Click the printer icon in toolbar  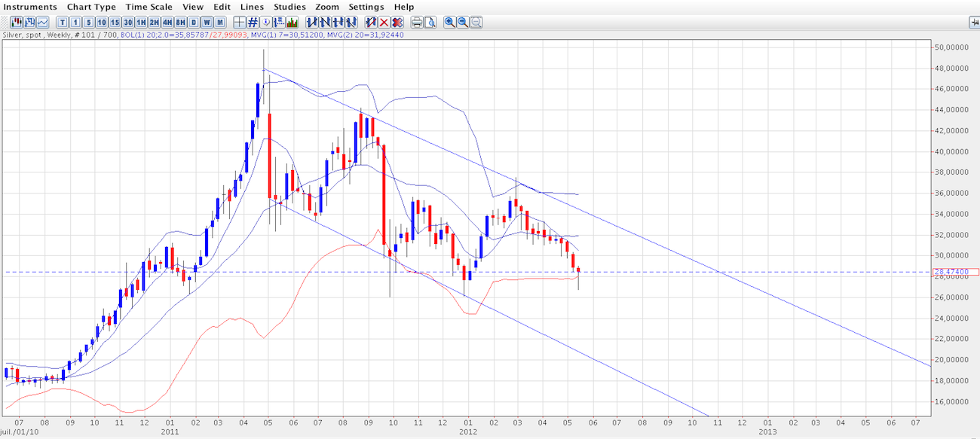(x=417, y=23)
